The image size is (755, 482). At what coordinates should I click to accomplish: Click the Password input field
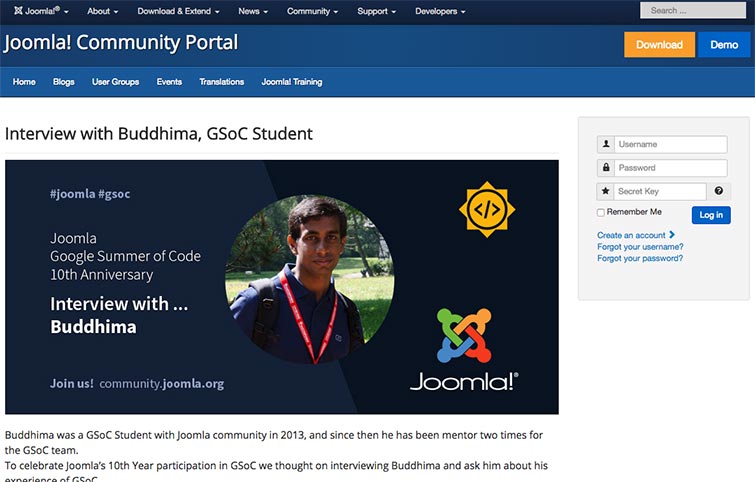(670, 168)
